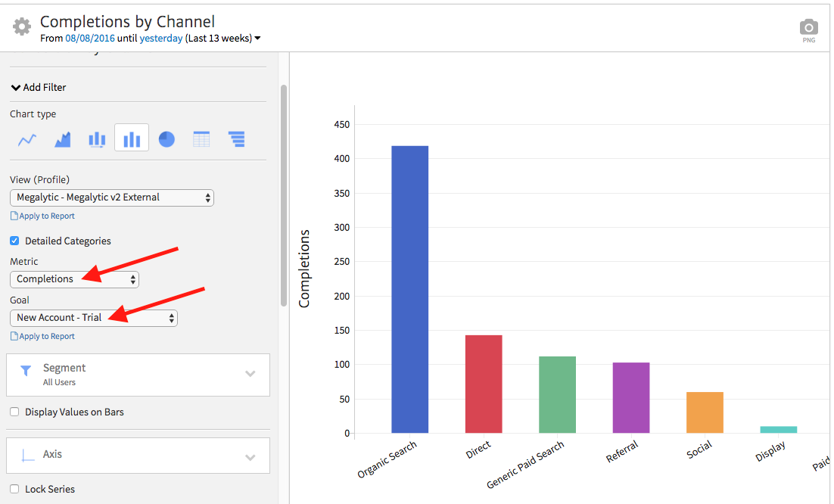Choose the stacked bar chart icon
Screen dimensions: 834x504
(97, 140)
